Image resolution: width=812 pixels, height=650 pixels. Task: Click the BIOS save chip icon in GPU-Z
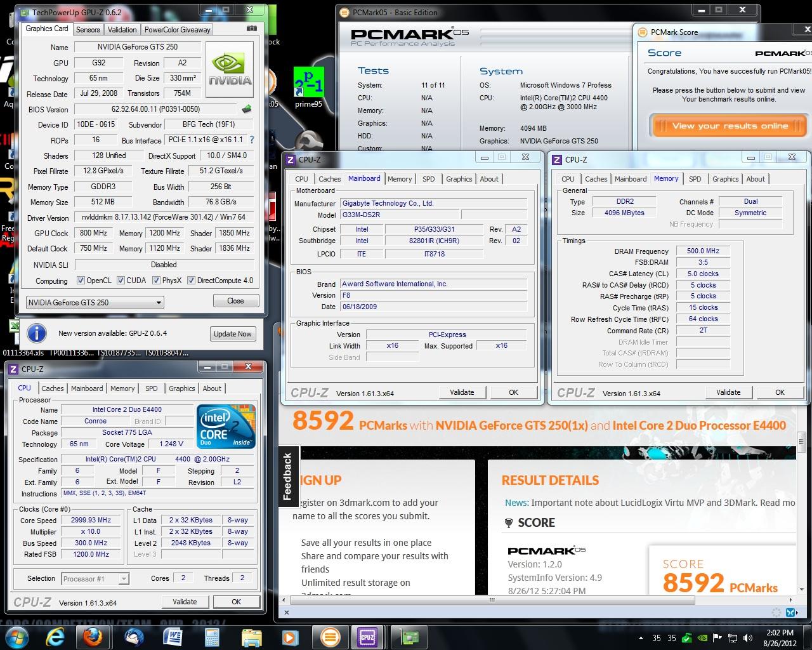(247, 109)
